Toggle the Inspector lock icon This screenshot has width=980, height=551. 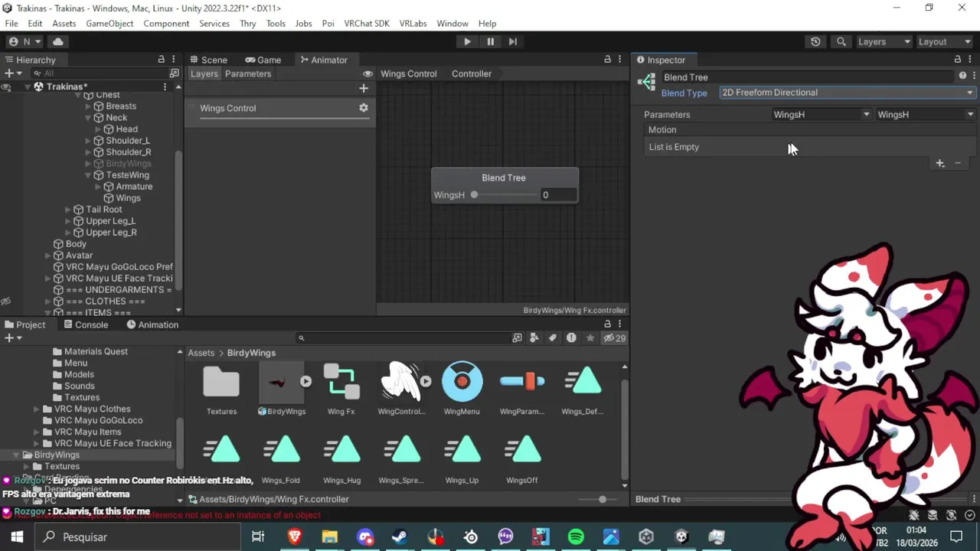[x=957, y=59]
